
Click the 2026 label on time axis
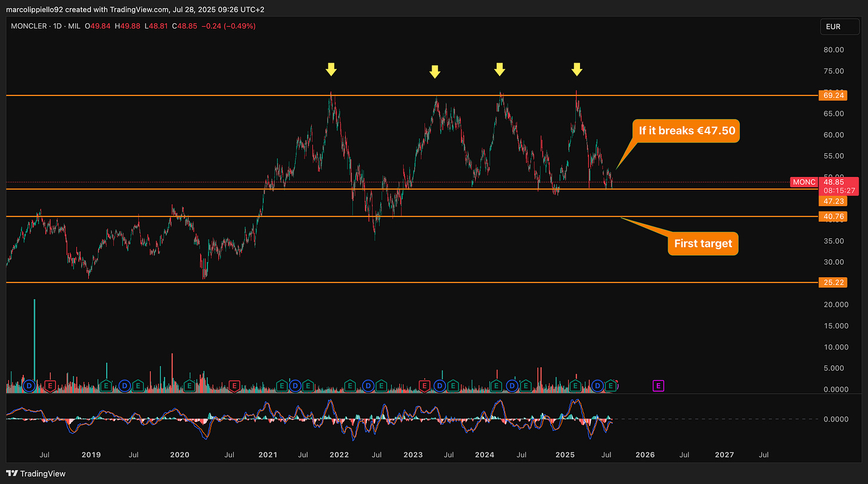tap(645, 454)
